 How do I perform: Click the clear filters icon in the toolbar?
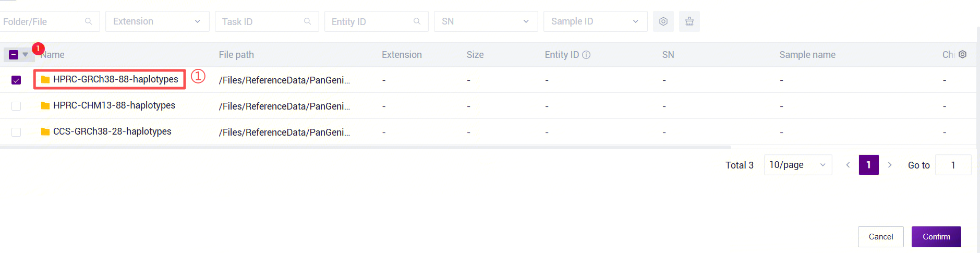tap(689, 21)
